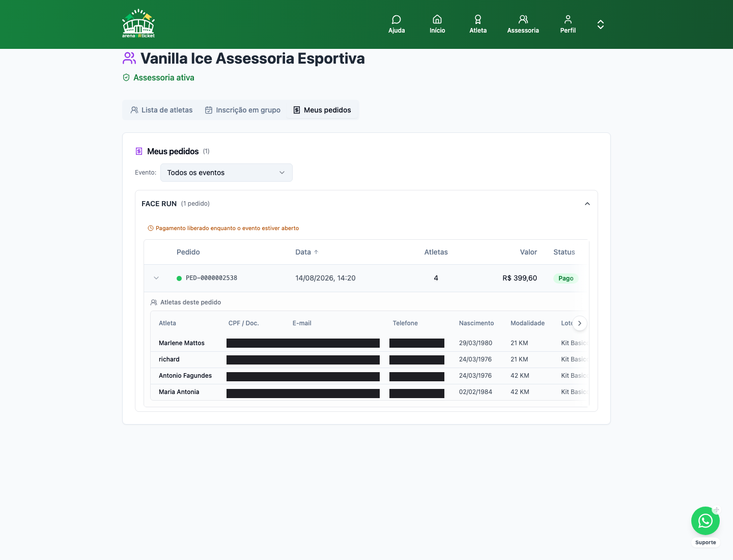
Task: Click the Pago status badge
Action: (x=566, y=278)
